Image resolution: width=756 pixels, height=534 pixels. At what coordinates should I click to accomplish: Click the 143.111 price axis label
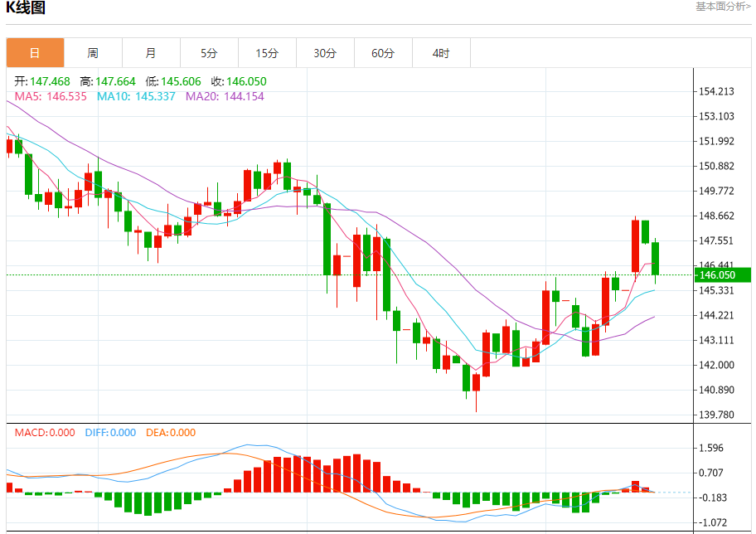point(716,341)
